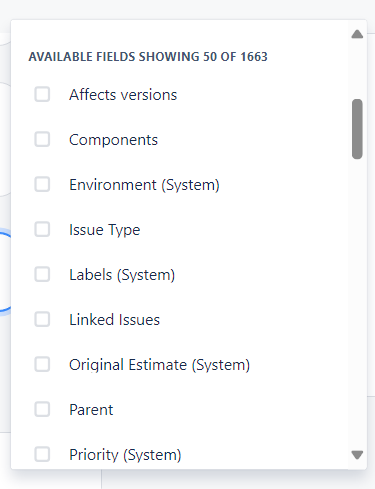Click the vertical scrollbar thumb
Viewport: 375px width, 489px height.
357,129
